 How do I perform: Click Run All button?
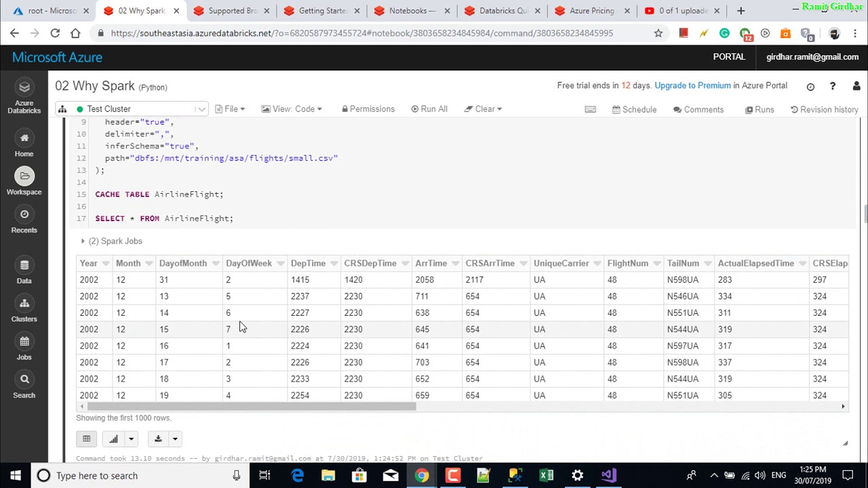[429, 109]
